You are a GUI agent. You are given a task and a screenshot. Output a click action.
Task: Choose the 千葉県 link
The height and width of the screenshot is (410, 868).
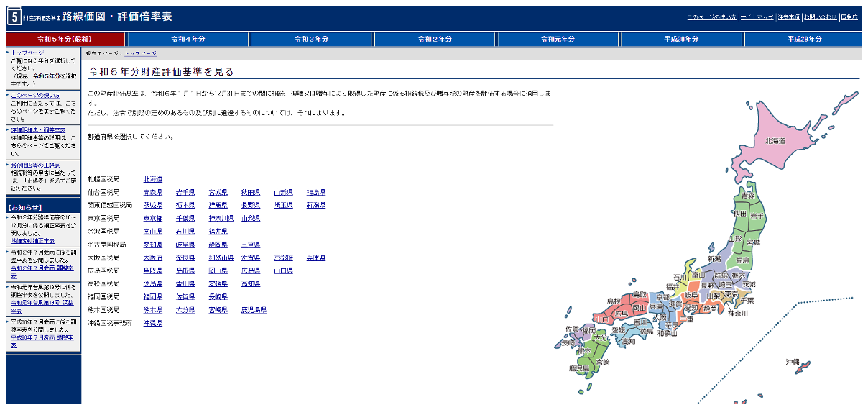185,219
